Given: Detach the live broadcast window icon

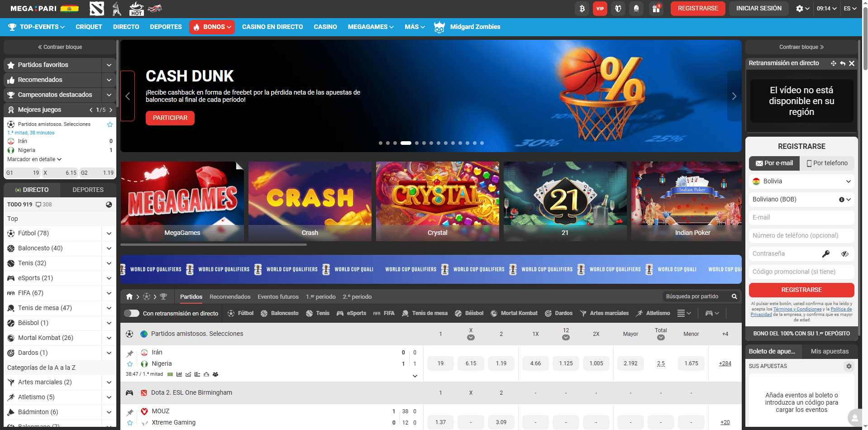Looking at the screenshot, I should [x=833, y=63].
